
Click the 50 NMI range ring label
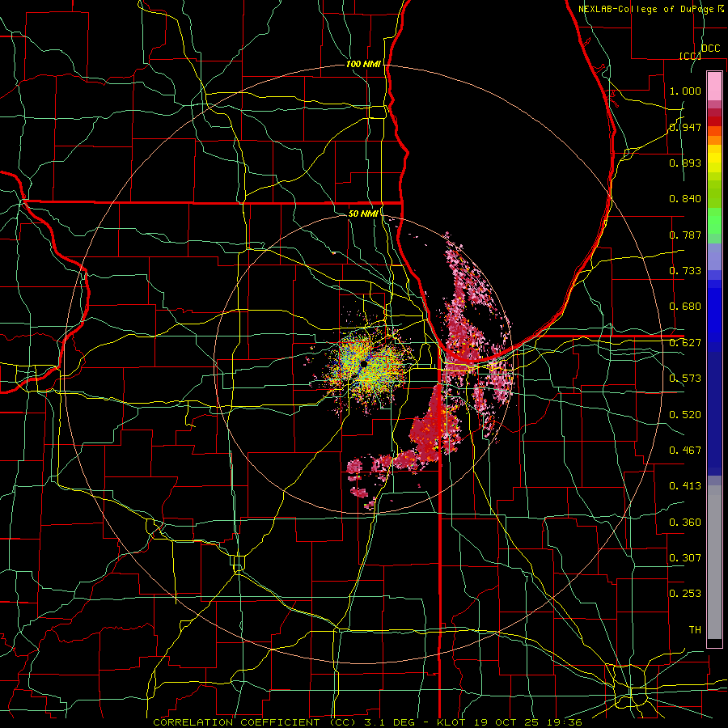pos(363,214)
